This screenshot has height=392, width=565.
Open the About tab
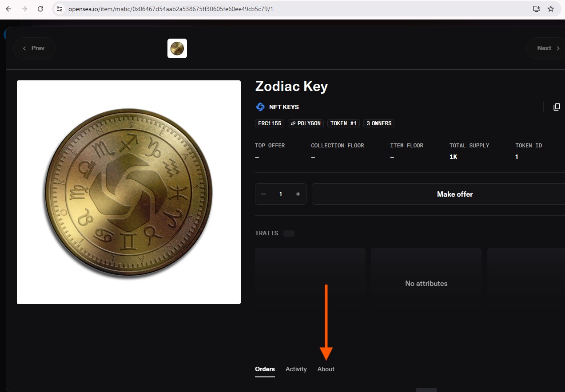[x=326, y=369]
